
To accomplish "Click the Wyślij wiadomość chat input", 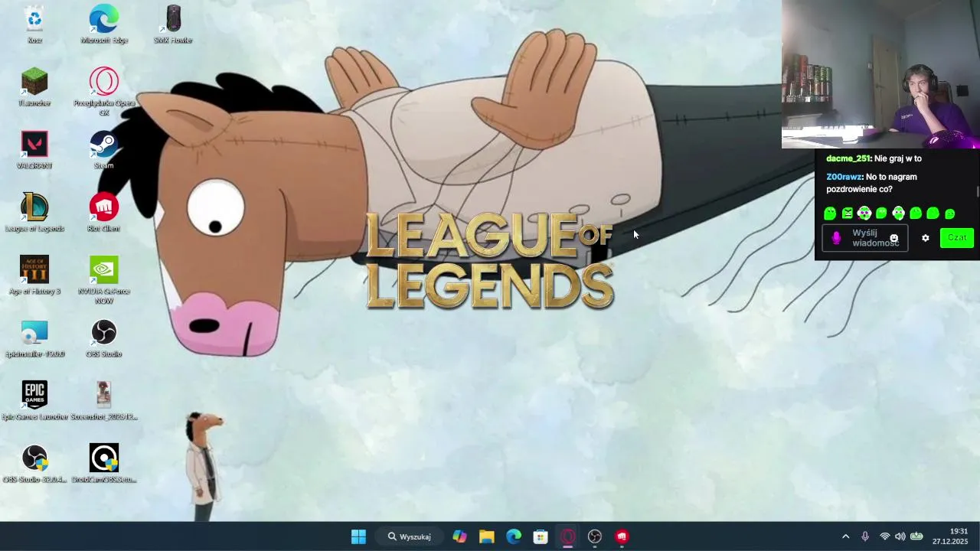I will 864,238.
